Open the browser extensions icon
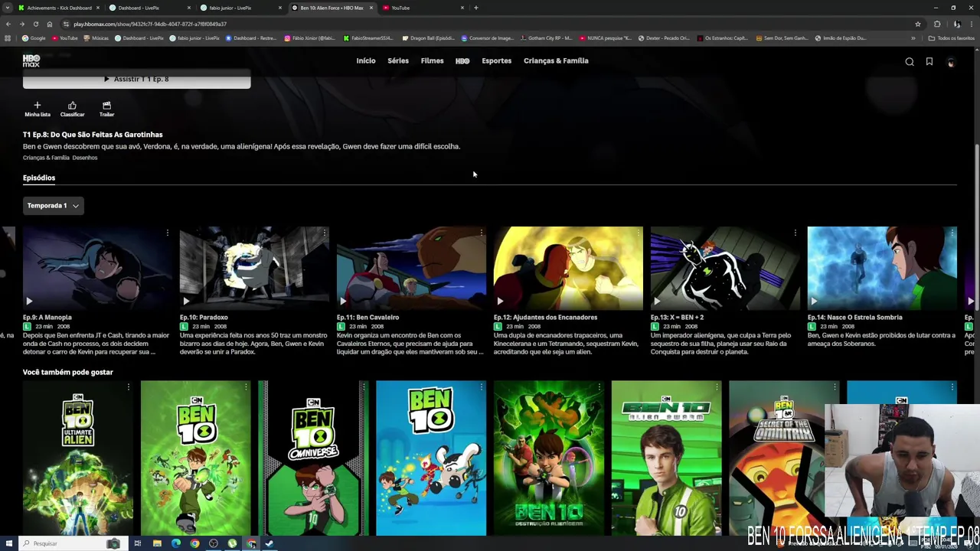This screenshot has width=980, height=551. pyautogui.click(x=937, y=24)
